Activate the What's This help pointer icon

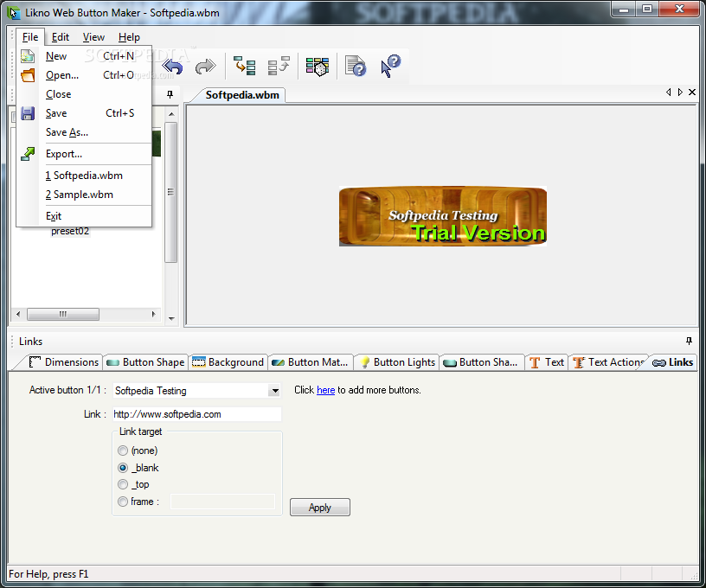point(390,66)
